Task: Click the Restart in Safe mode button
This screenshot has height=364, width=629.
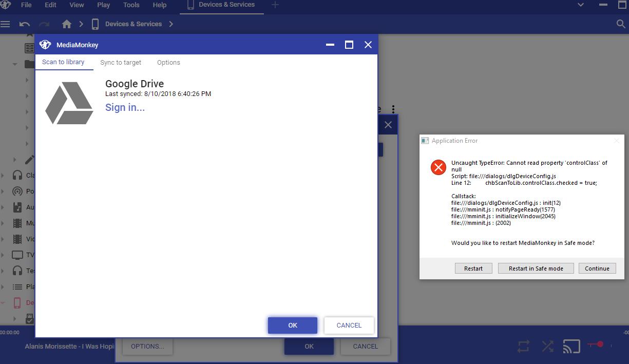Action: (x=536, y=269)
